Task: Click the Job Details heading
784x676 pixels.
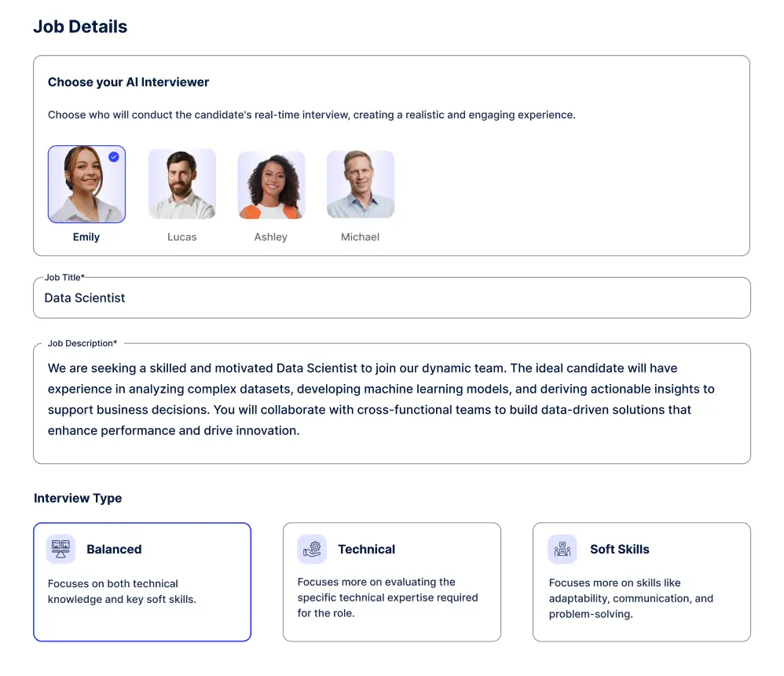Action: 79,26
